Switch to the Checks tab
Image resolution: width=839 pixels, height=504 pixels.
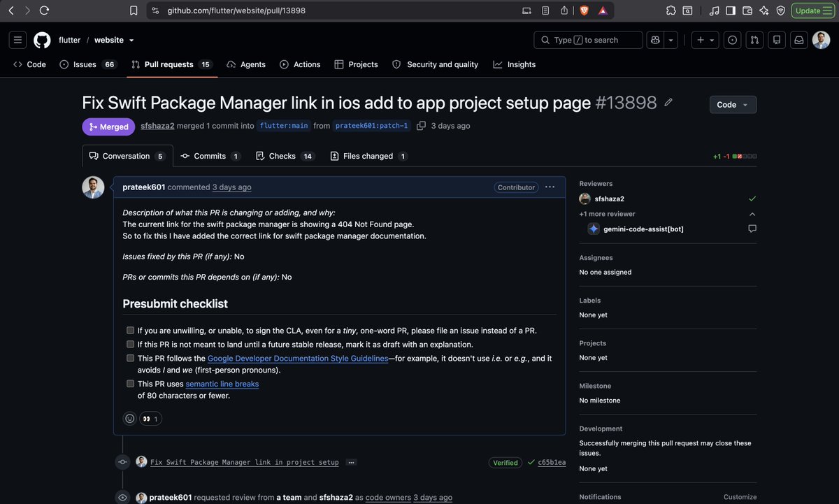285,156
